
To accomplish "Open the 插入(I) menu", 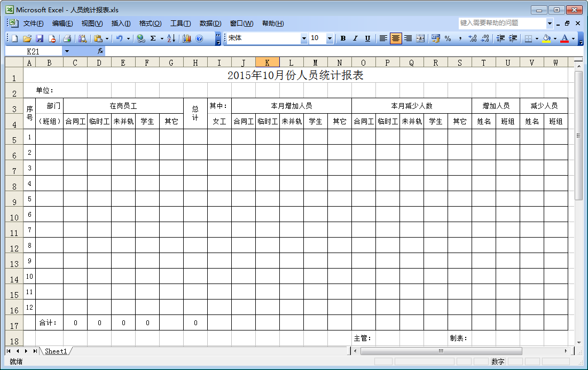I will 121,23.
